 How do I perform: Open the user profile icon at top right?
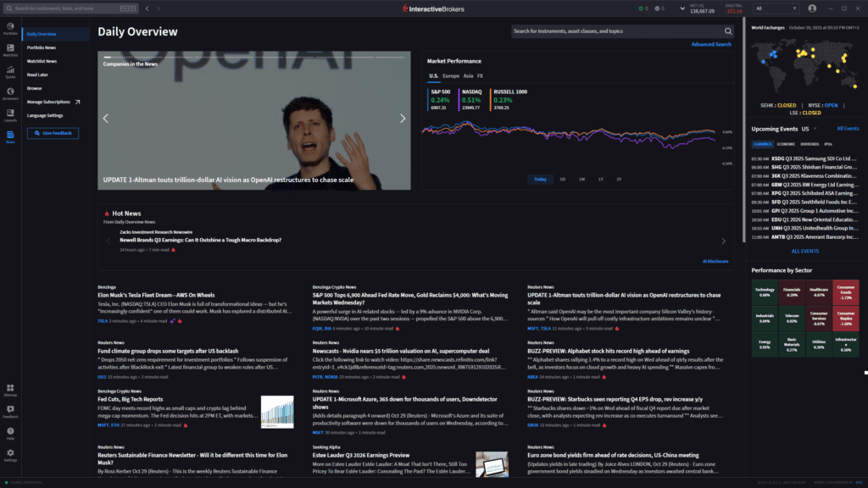point(812,8)
